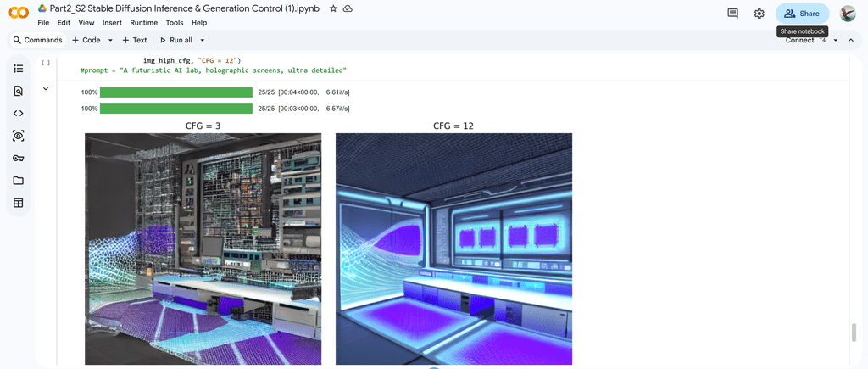Open the Insert menu

[x=112, y=23]
